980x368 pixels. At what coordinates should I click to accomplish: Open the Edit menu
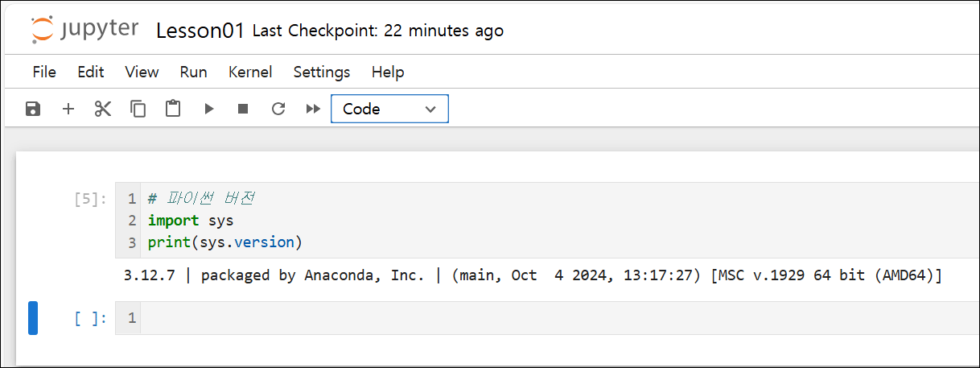[91, 72]
